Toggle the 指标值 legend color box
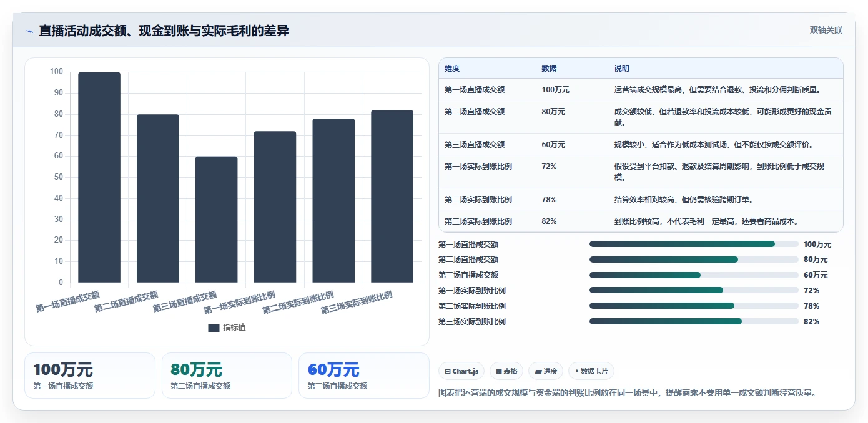This screenshot has height=423, width=868. pyautogui.click(x=214, y=328)
